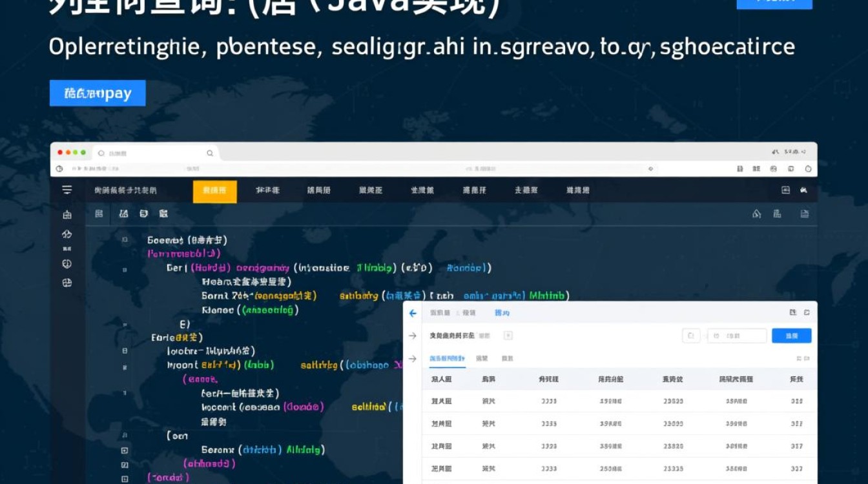This screenshot has width=868, height=484.
Task: Switch to the underlined blue tab above the table
Action: pos(447,358)
